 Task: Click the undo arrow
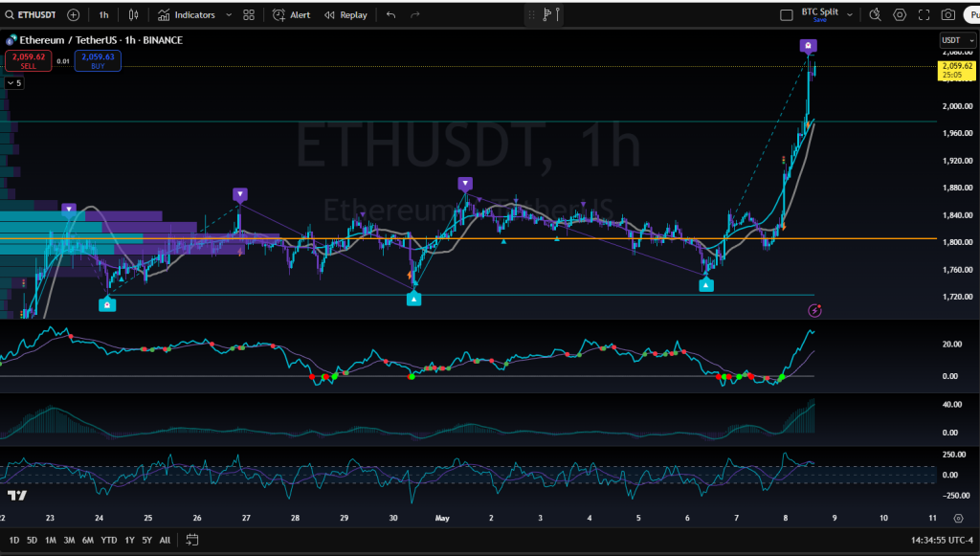point(391,15)
